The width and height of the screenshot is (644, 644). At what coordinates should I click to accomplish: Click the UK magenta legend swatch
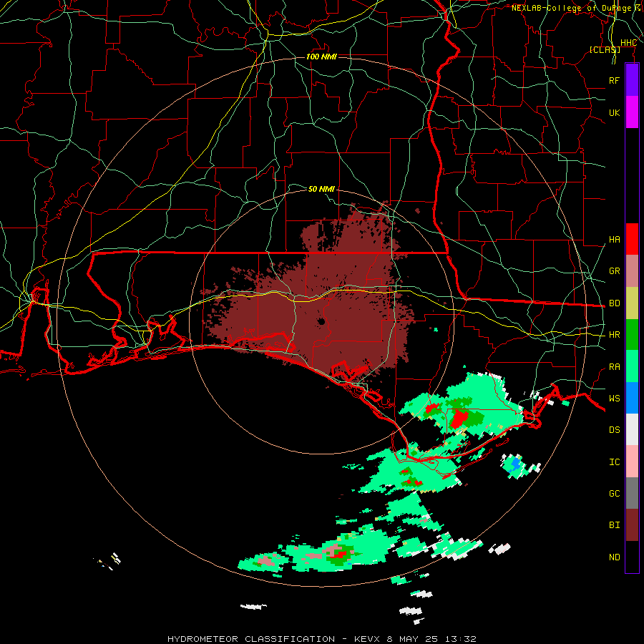tap(632, 112)
